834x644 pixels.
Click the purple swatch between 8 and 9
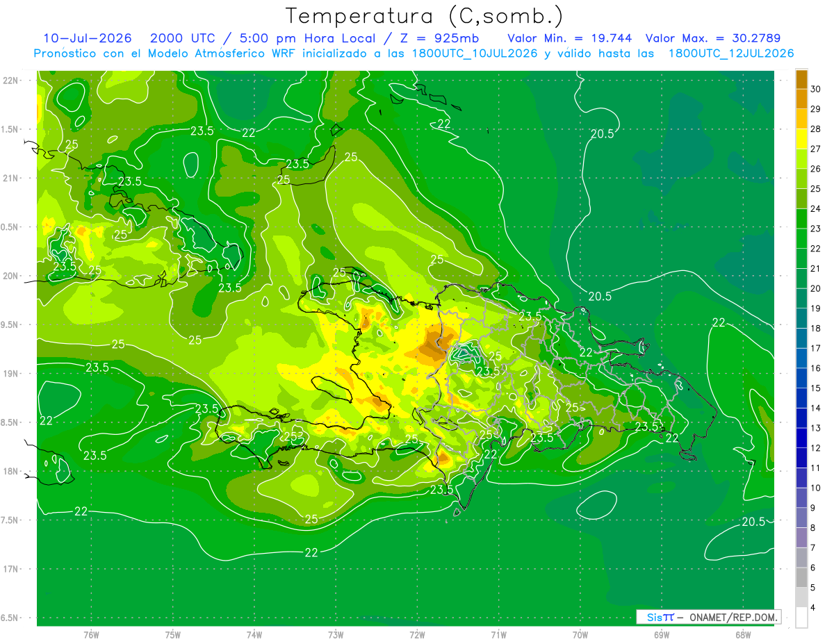[801, 518]
